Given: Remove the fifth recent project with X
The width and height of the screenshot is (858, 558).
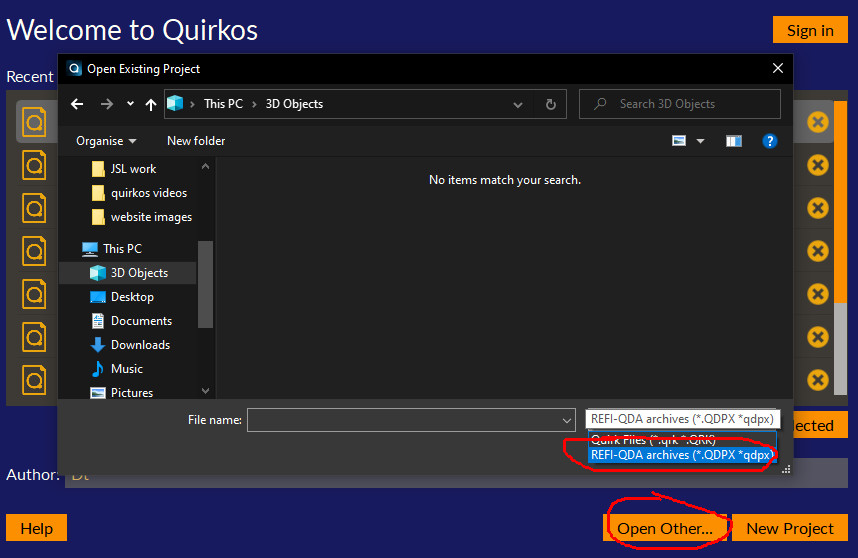Looking at the screenshot, I should (x=818, y=294).
